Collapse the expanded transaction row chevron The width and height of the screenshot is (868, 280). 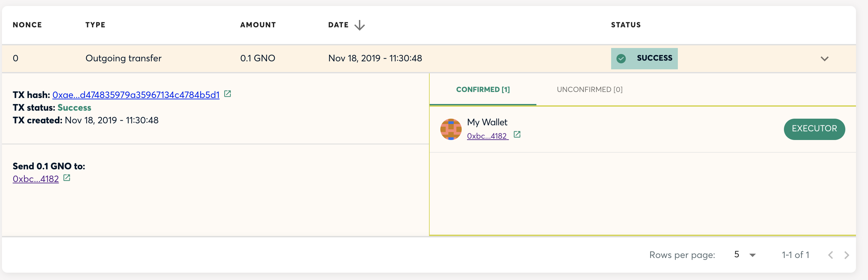(x=825, y=59)
